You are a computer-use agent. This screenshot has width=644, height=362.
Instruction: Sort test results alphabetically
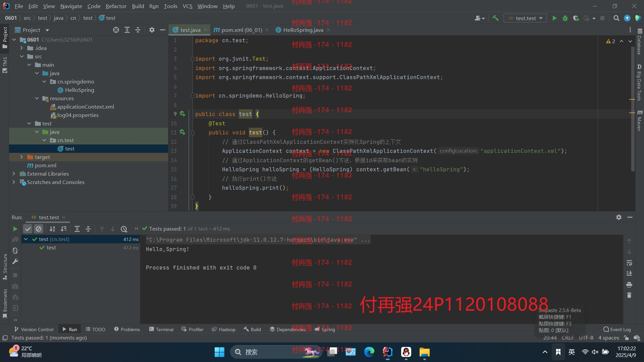(x=52, y=229)
